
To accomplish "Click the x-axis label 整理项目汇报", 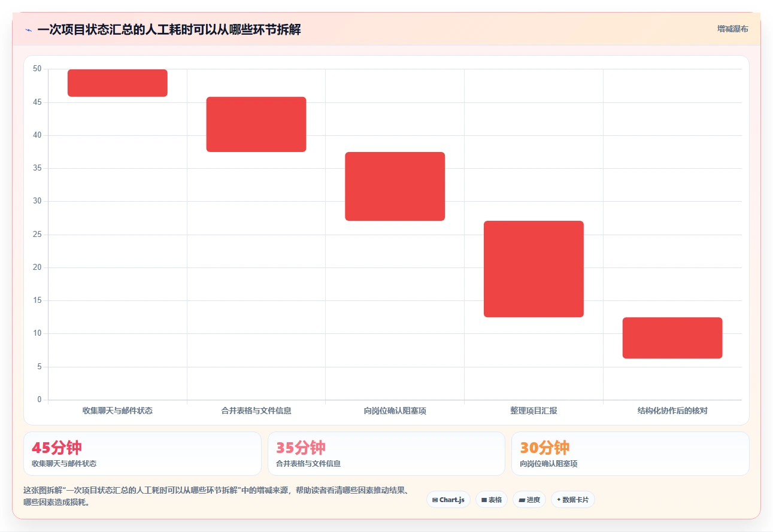I will (533, 411).
